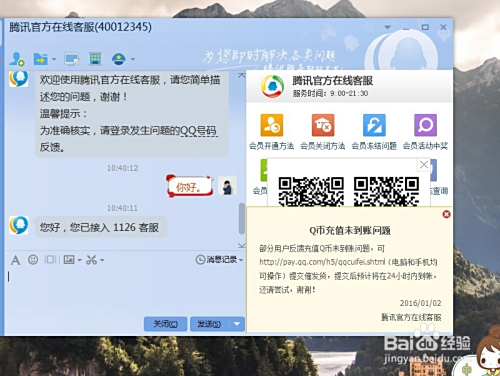Expand the arrow next to the cap icon

133,59
